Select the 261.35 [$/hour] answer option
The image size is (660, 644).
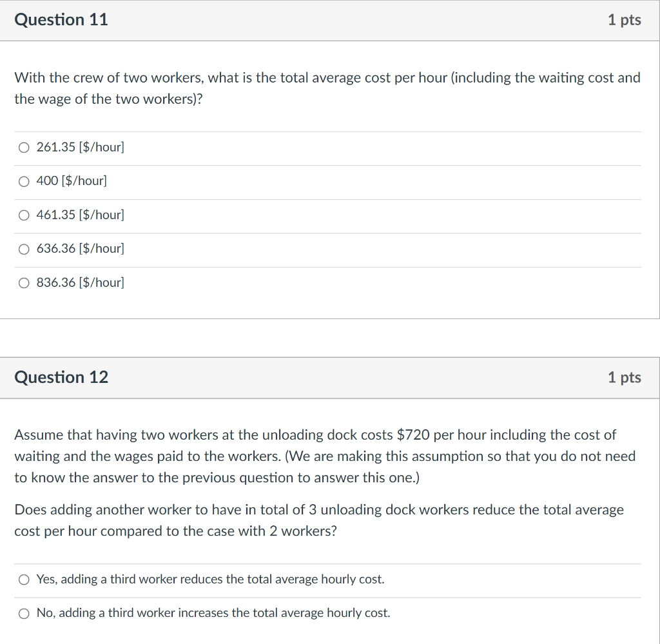24,148
